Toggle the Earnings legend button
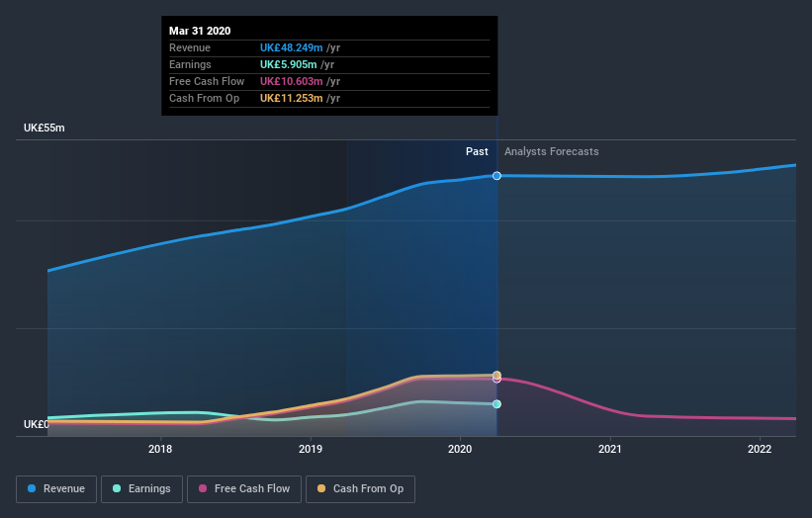Image resolution: width=812 pixels, height=518 pixels. pyautogui.click(x=141, y=489)
